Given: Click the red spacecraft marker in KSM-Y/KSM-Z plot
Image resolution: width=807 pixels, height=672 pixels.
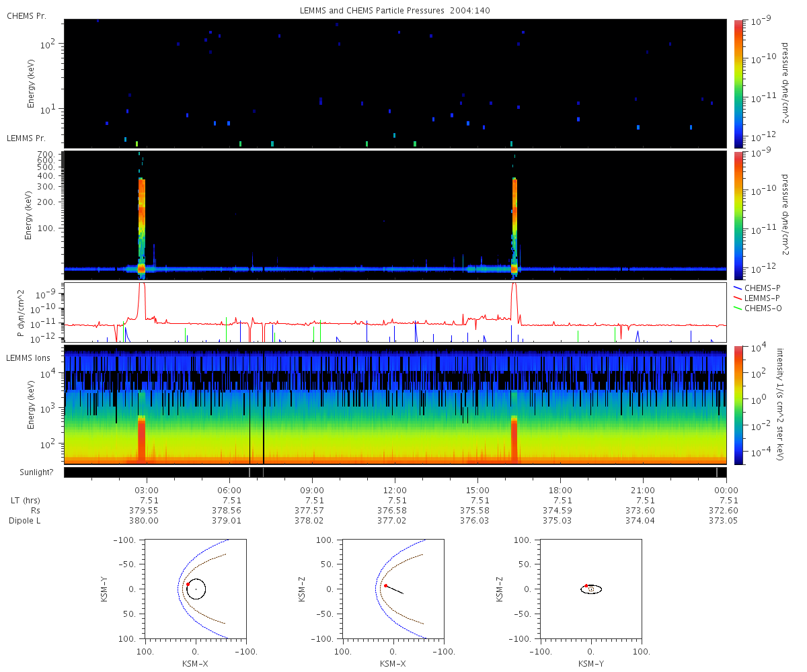Looking at the screenshot, I should [586, 586].
